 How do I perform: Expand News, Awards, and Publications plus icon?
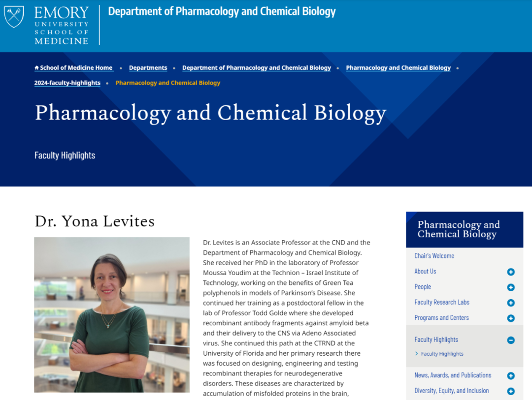pyautogui.click(x=511, y=375)
